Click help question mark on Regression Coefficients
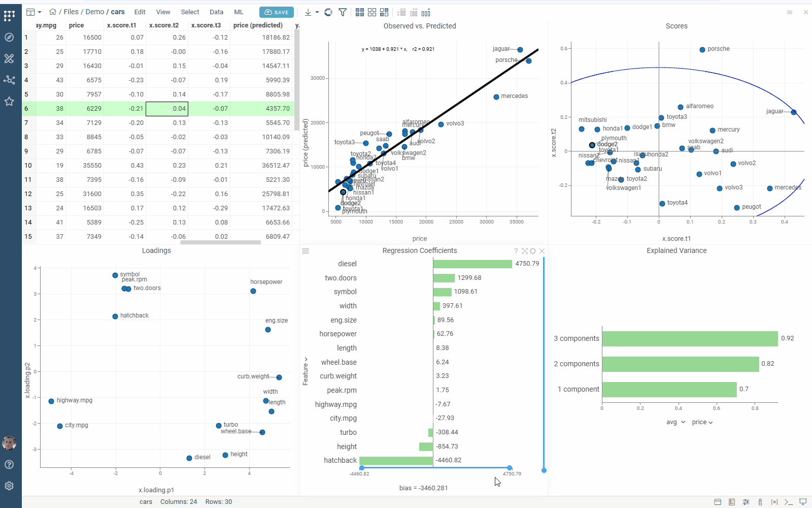812x508 pixels. 516,251
